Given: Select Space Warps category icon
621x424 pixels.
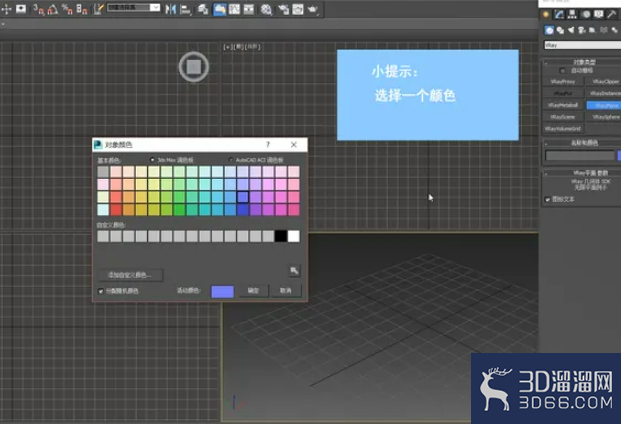Looking at the screenshot, I should [604, 30].
